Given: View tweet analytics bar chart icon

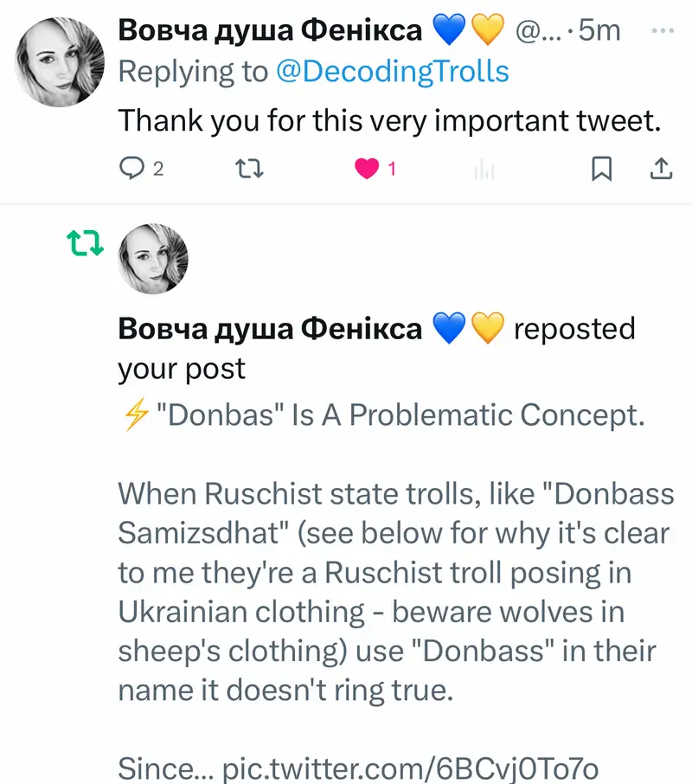Looking at the screenshot, I should 484,170.
